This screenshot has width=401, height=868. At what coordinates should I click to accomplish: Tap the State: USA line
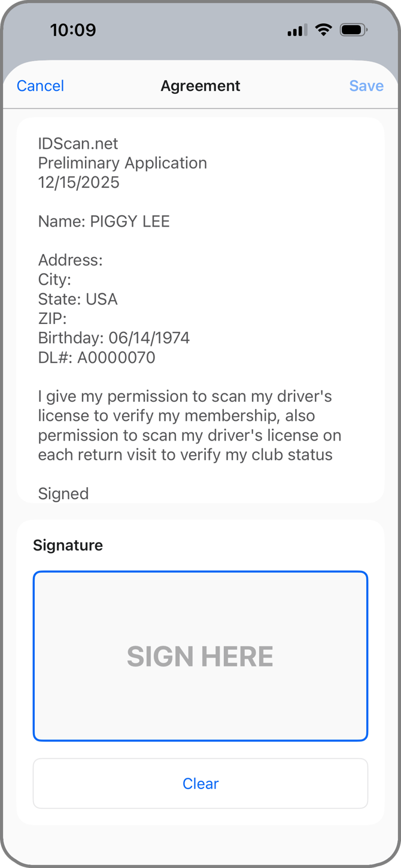pyautogui.click(x=77, y=299)
